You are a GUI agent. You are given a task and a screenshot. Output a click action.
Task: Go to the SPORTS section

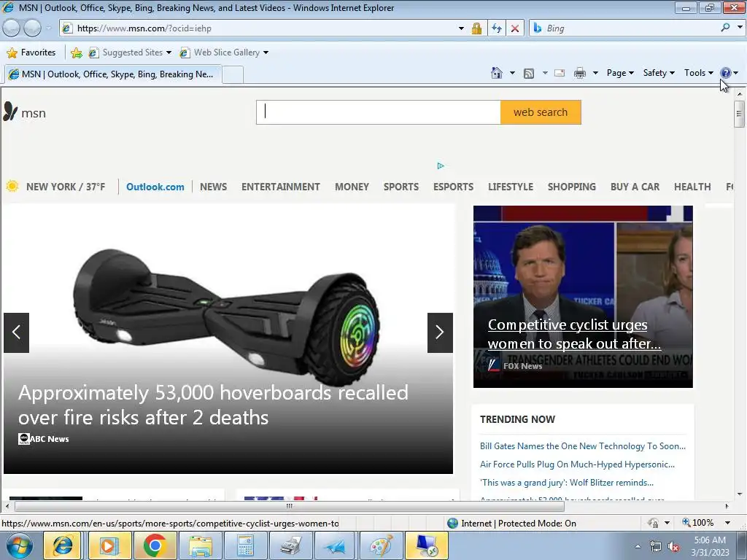coord(401,187)
